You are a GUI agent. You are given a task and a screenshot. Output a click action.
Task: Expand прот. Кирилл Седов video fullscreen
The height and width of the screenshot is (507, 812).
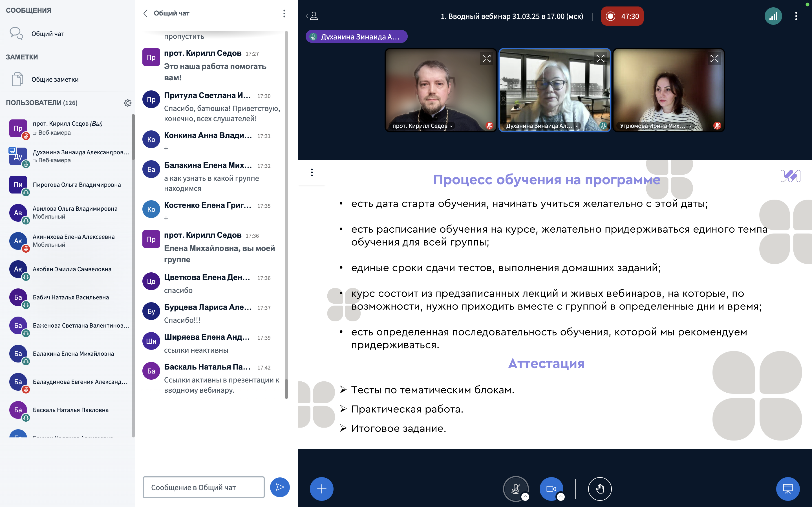pos(486,59)
